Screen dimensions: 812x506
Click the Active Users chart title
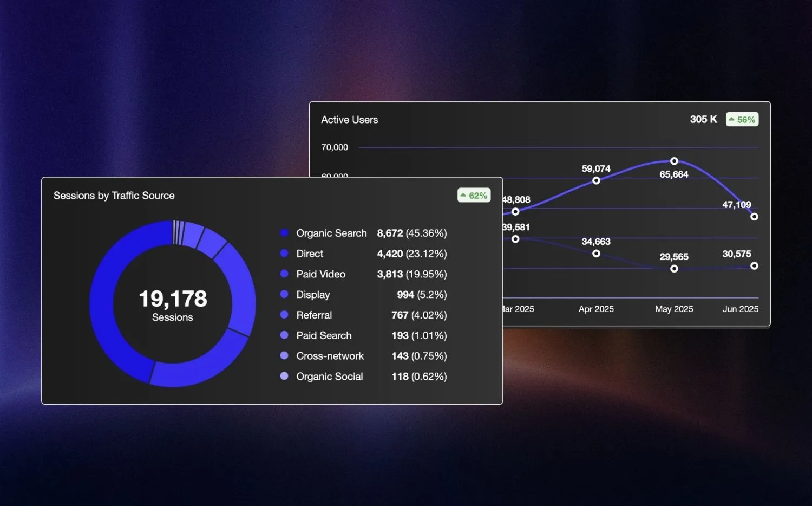(x=349, y=120)
